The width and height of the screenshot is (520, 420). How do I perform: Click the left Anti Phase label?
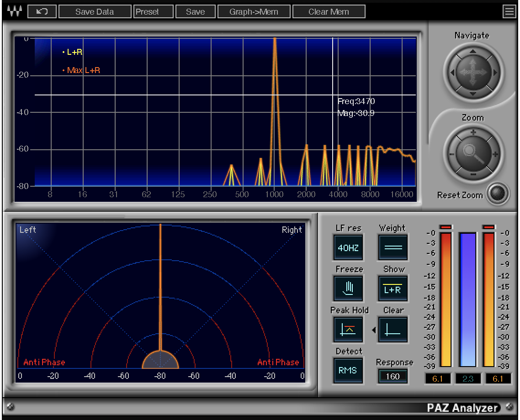tap(44, 362)
